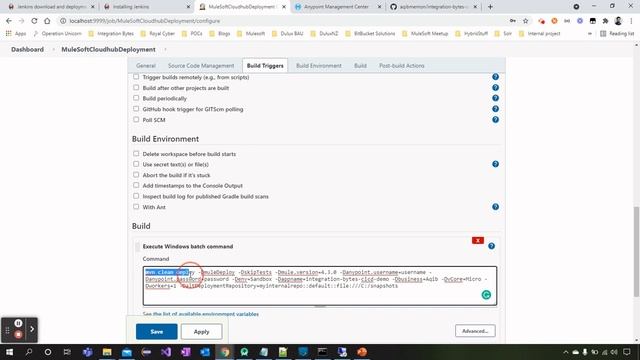640x360 pixels.
Task: Switch to the Installing Jenkins tab
Action: (145, 7)
